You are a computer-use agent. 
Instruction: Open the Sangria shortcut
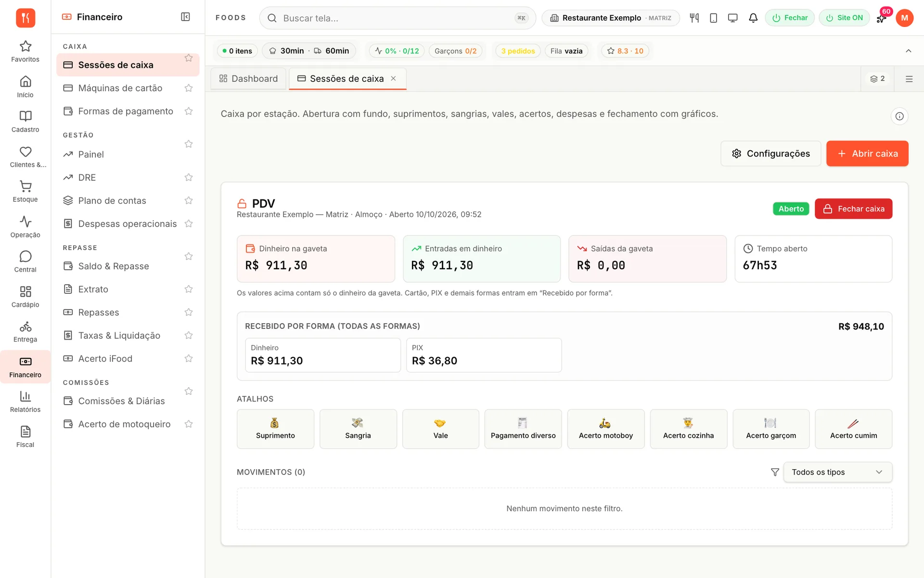pos(358,429)
